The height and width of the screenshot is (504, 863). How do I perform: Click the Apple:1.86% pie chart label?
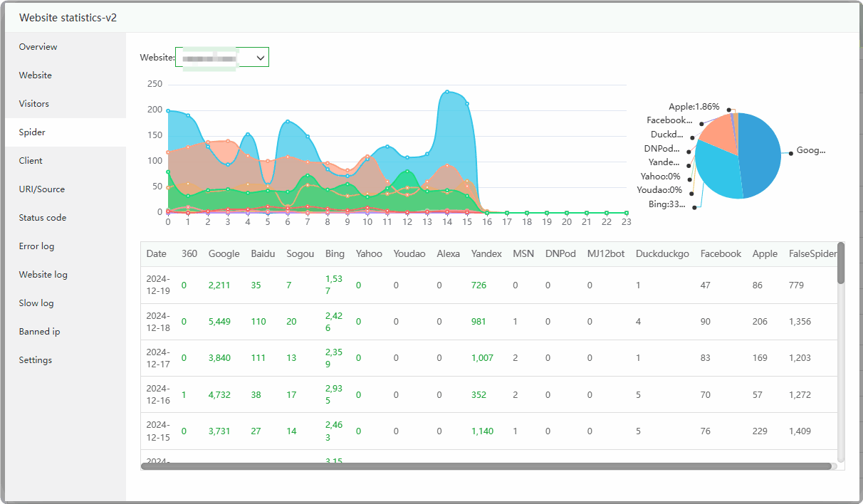pyautogui.click(x=694, y=107)
